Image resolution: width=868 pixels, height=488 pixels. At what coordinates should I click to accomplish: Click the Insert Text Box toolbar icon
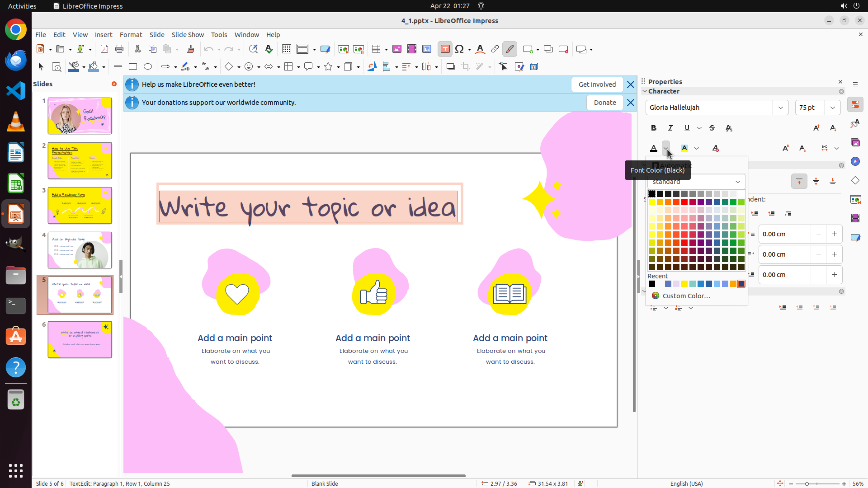[445, 49]
